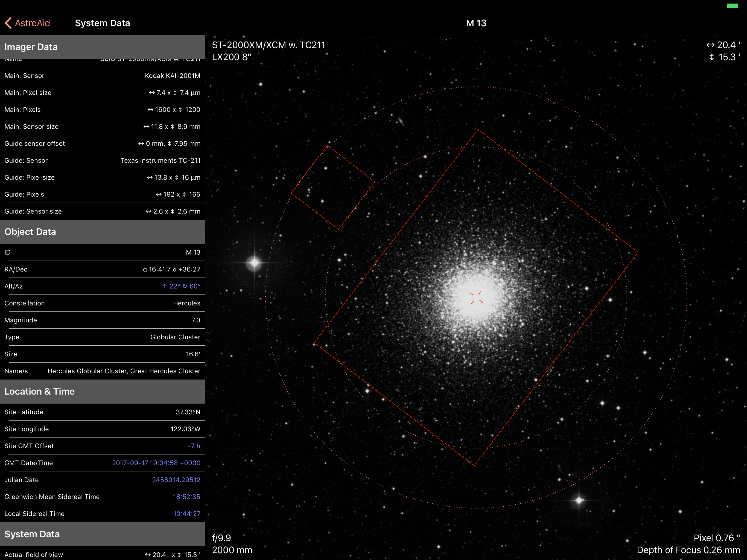The image size is (747, 560).
Task: Tap the LX200 8" telescope label
Action: pyautogui.click(x=231, y=57)
